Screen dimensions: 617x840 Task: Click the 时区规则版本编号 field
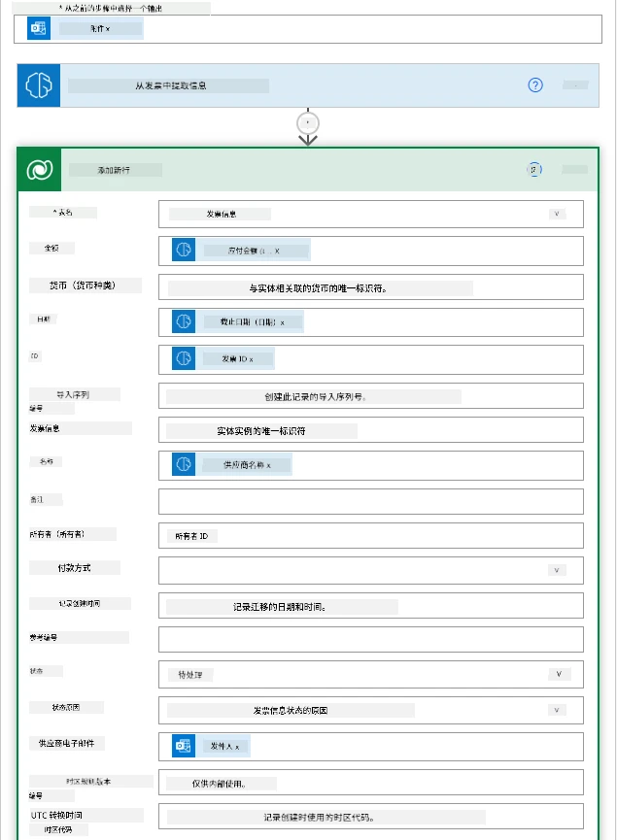point(371,783)
